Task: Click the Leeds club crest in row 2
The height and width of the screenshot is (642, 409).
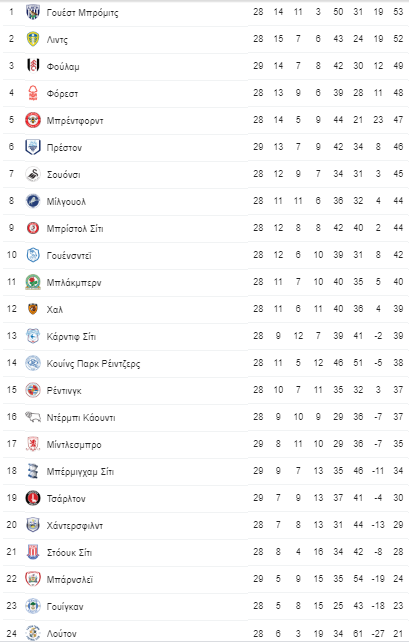Action: [33, 39]
